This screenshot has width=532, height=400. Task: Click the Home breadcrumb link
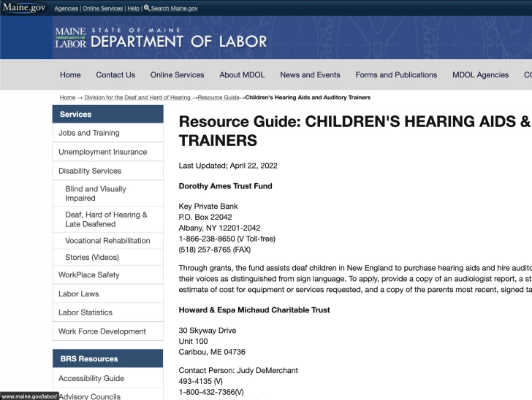[x=67, y=97]
